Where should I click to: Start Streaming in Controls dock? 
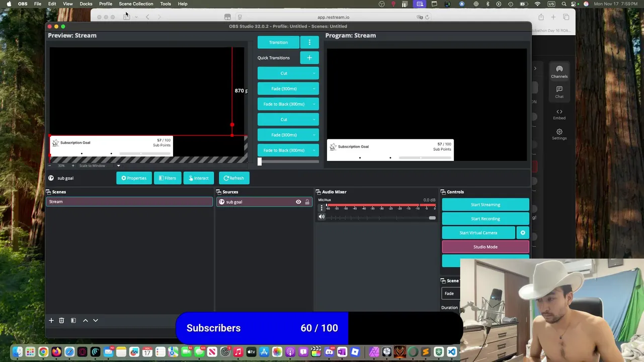486,205
